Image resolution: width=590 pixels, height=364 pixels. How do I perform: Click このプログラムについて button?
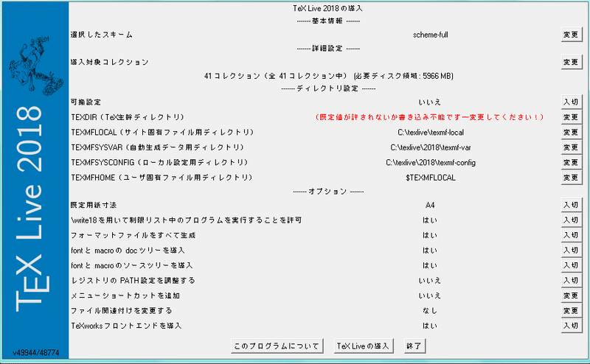coord(277,346)
